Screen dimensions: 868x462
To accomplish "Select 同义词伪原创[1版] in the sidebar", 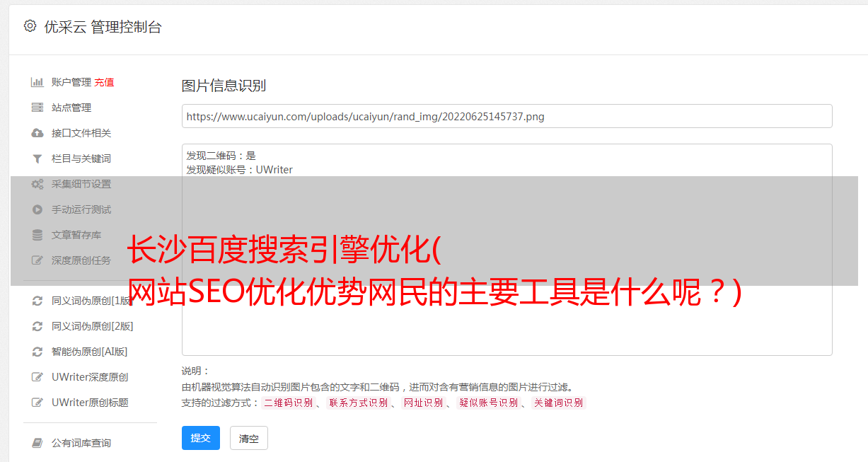I will click(x=92, y=301).
